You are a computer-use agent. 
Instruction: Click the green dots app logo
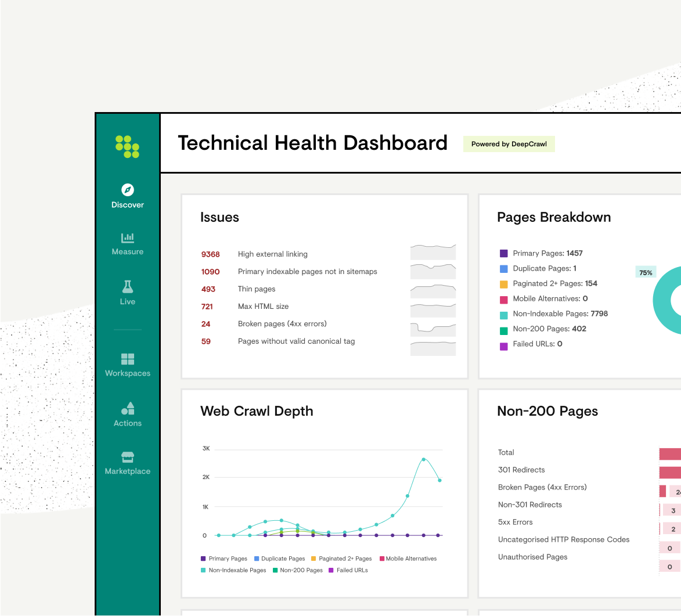(127, 147)
